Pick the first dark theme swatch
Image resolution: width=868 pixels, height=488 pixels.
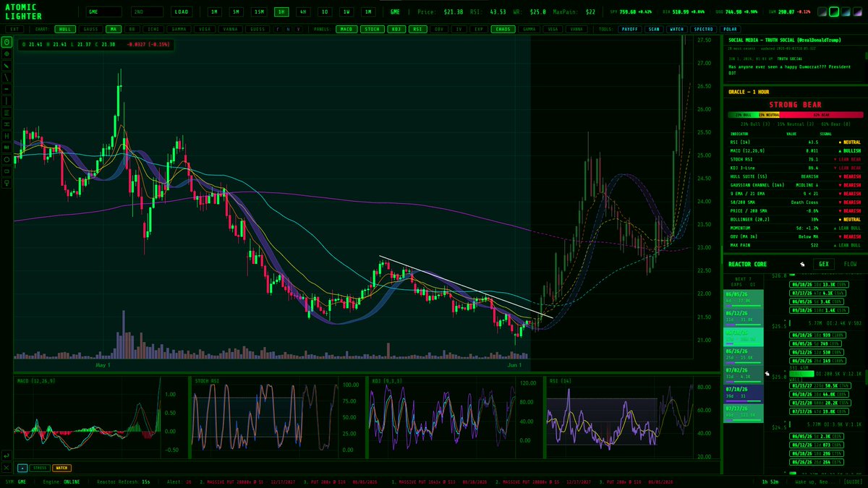pyautogui.click(x=822, y=12)
